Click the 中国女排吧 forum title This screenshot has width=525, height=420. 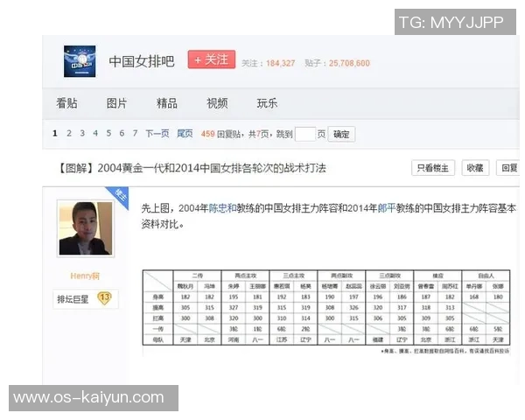click(142, 61)
